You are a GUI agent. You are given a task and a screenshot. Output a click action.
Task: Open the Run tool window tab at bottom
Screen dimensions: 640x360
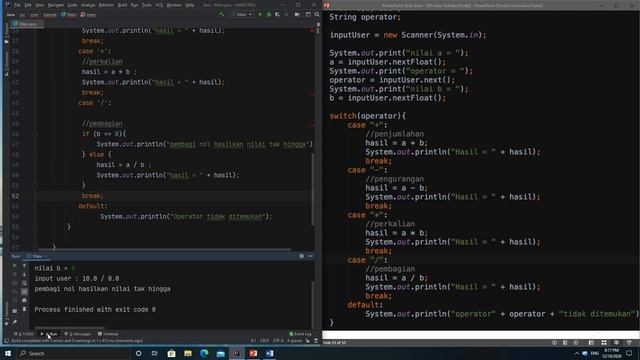pos(49,334)
